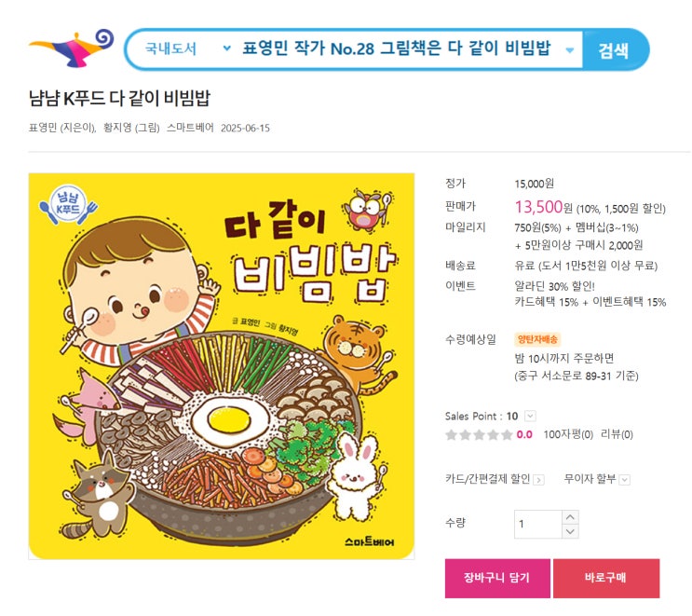
Task: Click the 수량 quantity input box
Action: 538,524
